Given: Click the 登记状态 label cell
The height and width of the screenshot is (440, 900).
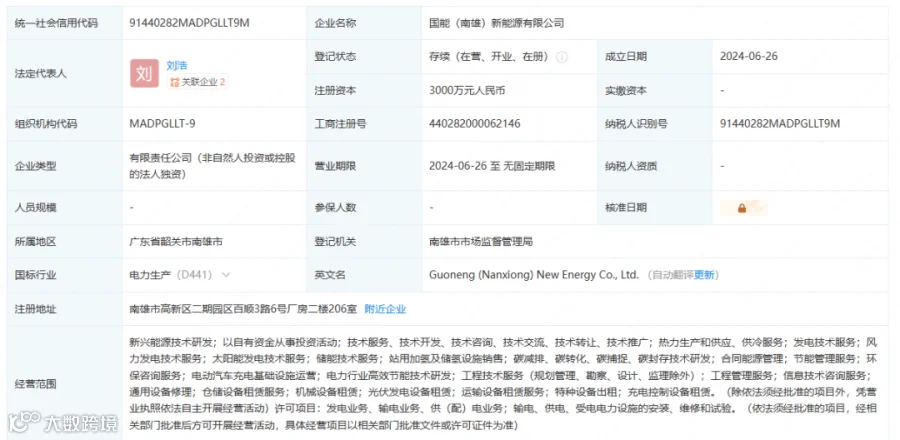Looking at the screenshot, I should click(364, 57).
